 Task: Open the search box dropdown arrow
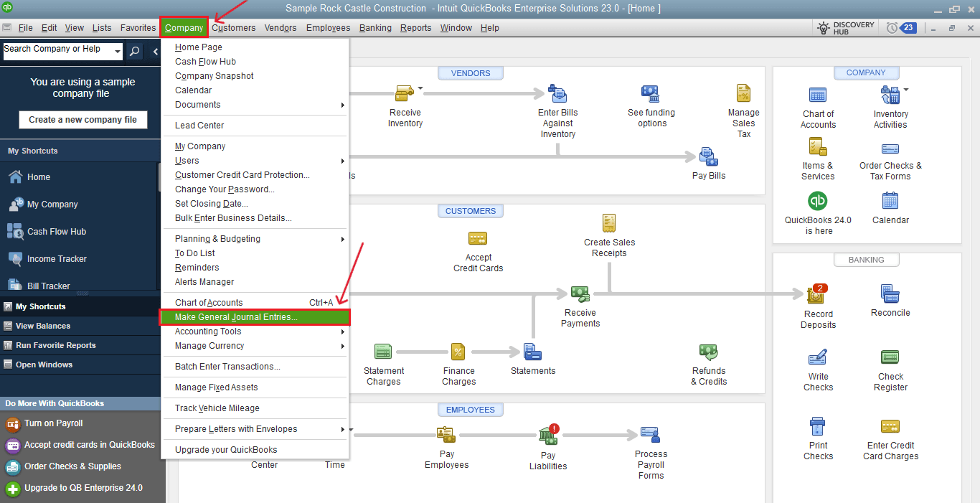(x=116, y=50)
